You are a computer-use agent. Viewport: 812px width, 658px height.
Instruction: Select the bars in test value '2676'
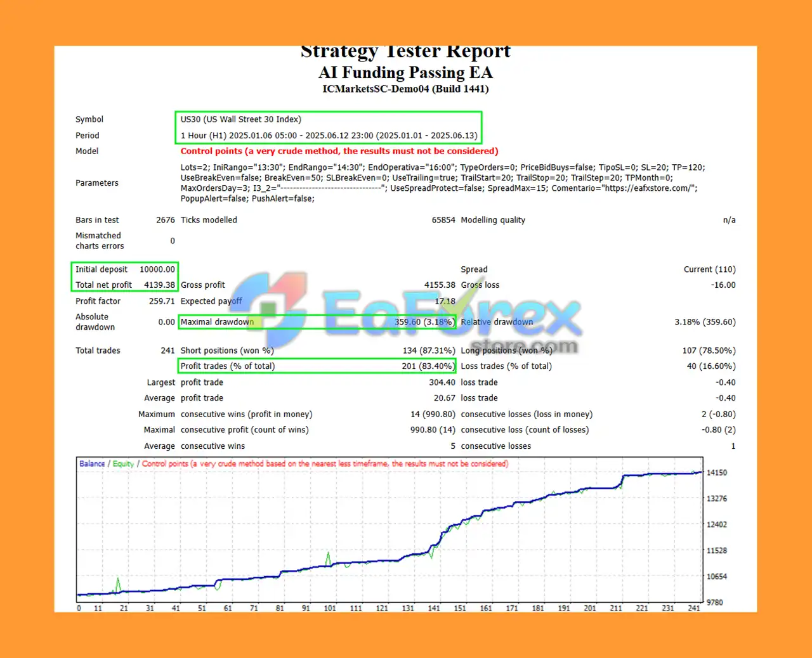[166, 220]
